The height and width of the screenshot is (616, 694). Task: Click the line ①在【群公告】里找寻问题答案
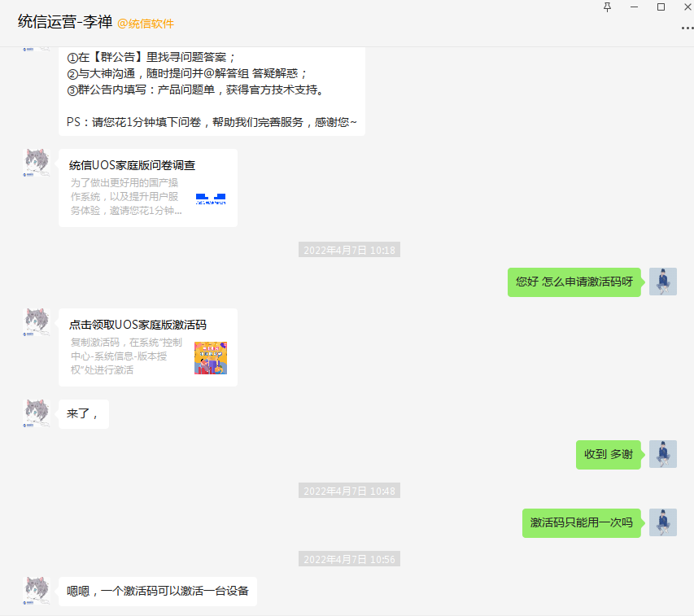tap(151, 57)
